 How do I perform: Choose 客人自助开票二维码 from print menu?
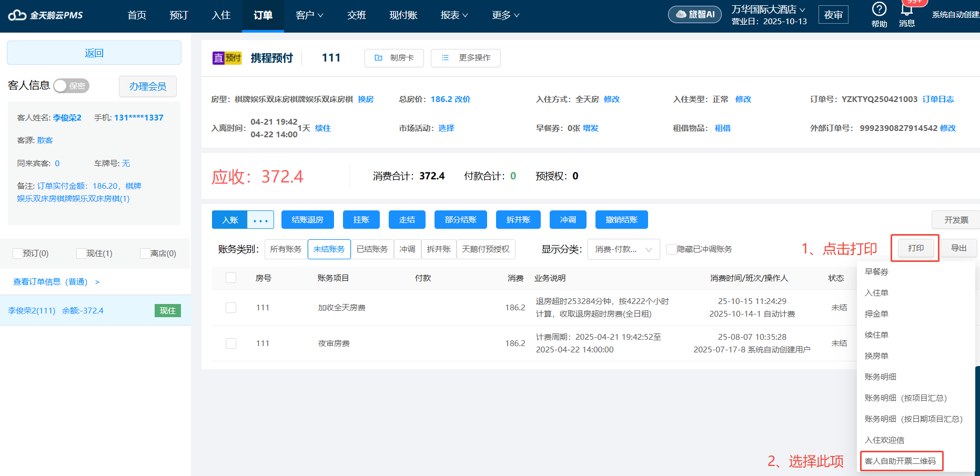(901, 461)
